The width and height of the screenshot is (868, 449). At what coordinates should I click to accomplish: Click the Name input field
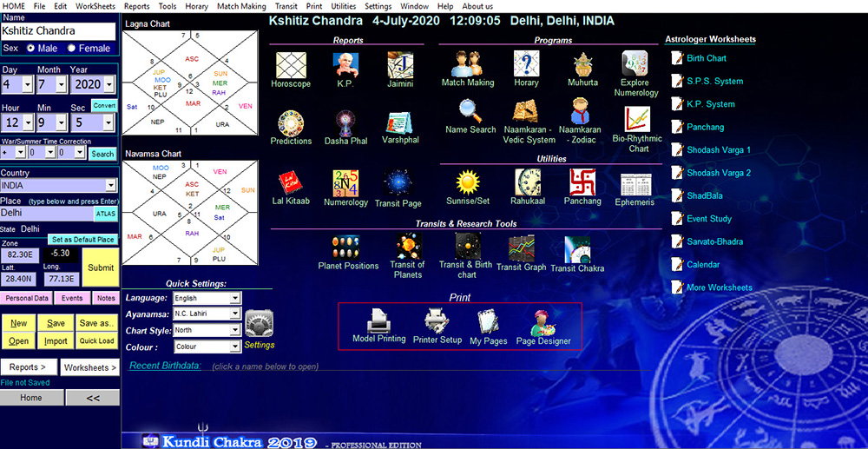[x=58, y=31]
